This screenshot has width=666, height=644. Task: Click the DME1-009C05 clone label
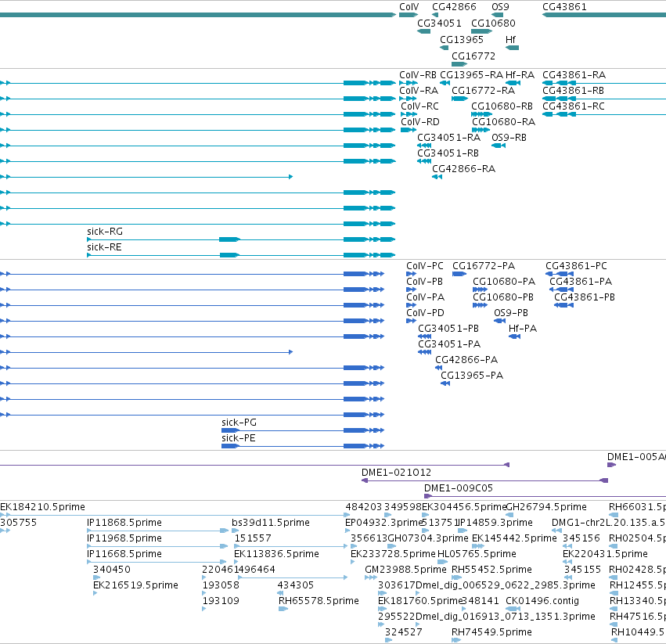point(459,488)
